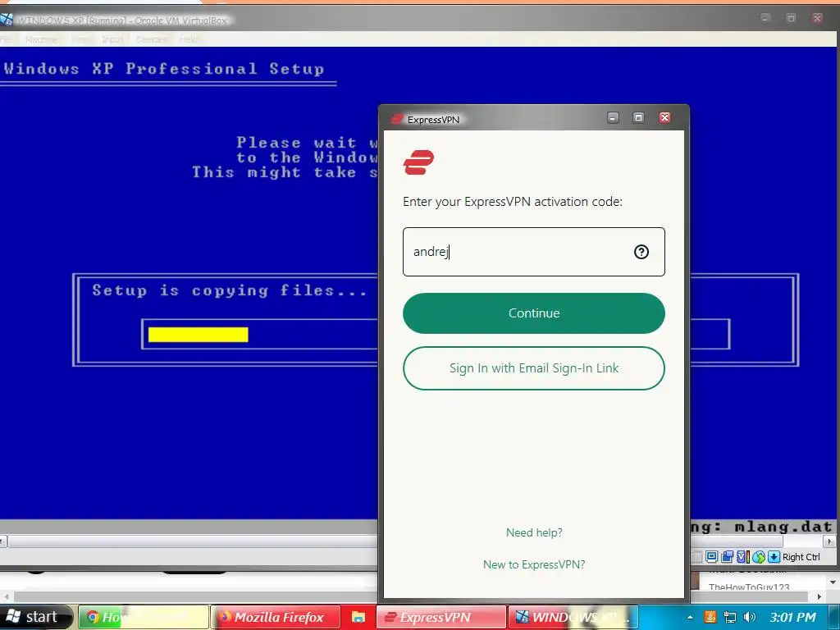Click the VirtualBox CPU virtualization status icon
The height and width of the screenshot is (630, 840).
742,557
